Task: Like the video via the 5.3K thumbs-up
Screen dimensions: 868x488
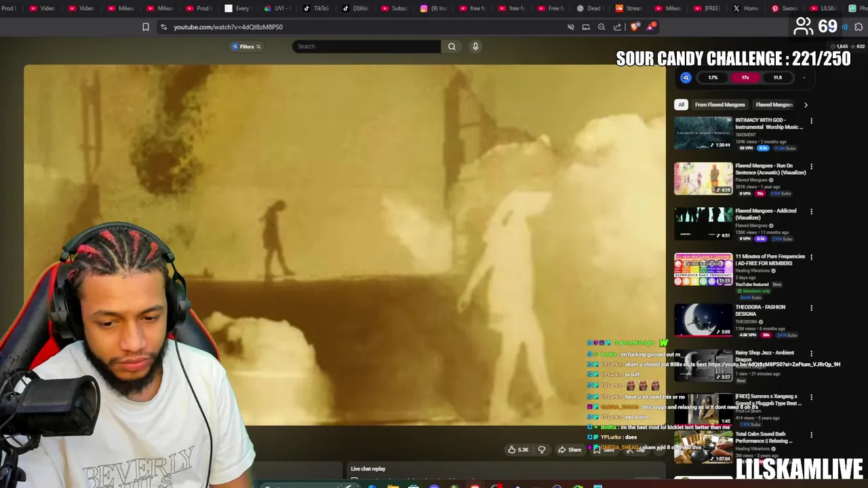Action: (x=518, y=449)
